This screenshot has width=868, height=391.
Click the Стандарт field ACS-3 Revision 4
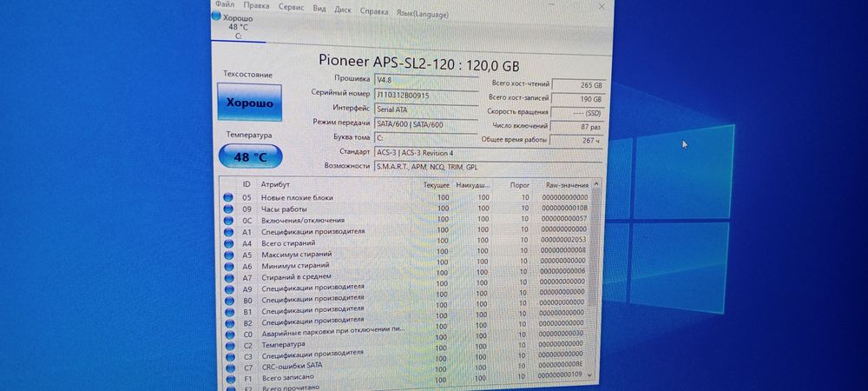point(489,152)
